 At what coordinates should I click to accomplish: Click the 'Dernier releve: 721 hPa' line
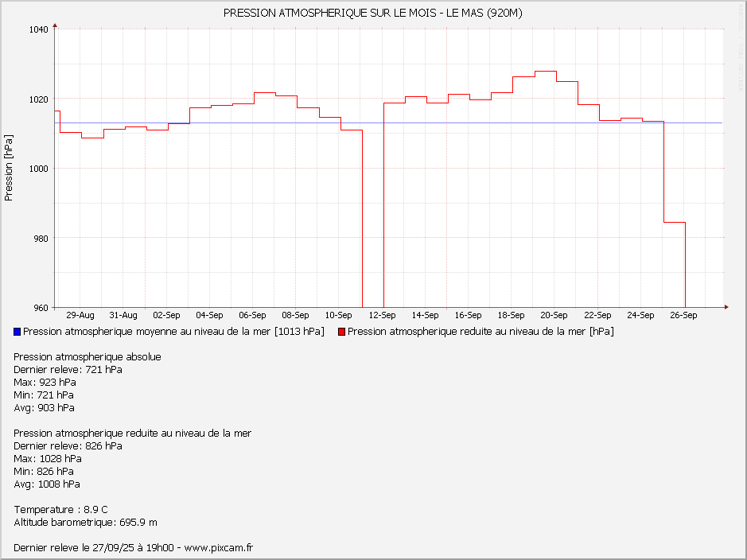click(x=68, y=370)
